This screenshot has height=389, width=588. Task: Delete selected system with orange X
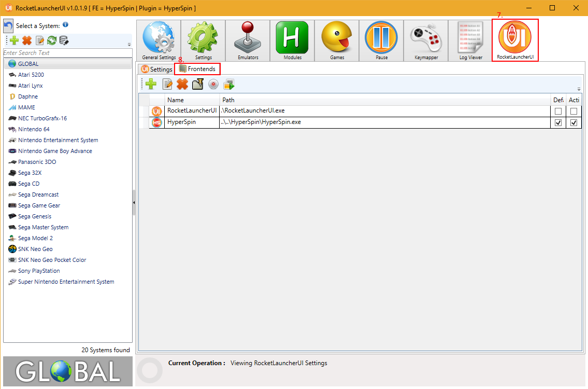point(27,40)
